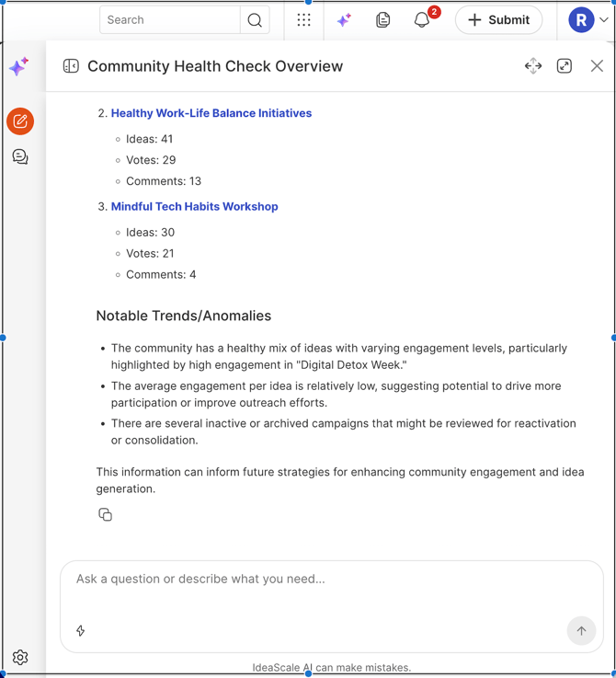Click the lightning bolt quick actions icon
Screen dimensions: 616x678
pyautogui.click(x=81, y=631)
